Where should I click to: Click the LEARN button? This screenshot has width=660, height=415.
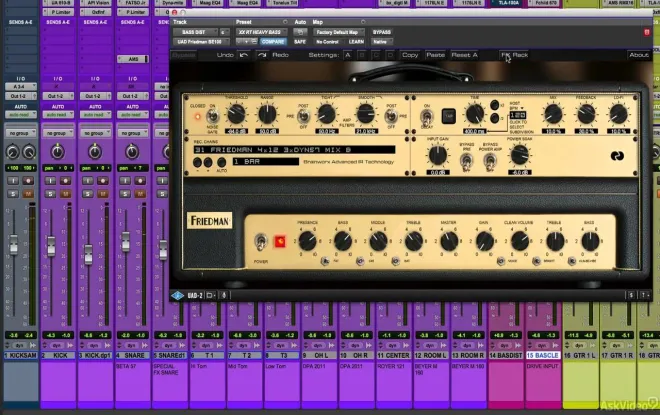click(356, 42)
